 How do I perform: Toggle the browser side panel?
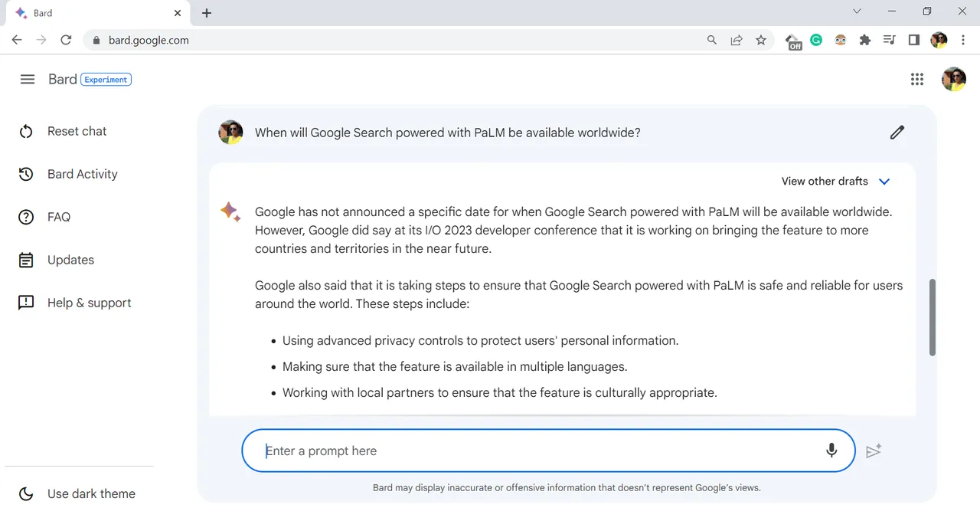click(913, 40)
